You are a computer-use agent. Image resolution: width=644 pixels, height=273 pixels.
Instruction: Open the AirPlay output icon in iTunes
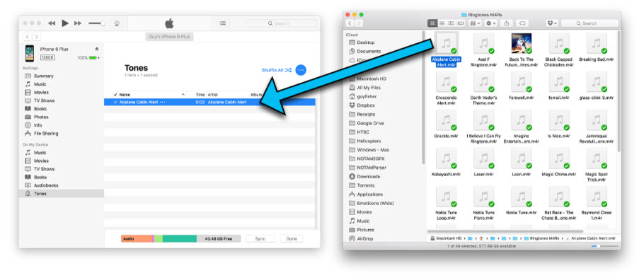pyautogui.click(x=117, y=23)
